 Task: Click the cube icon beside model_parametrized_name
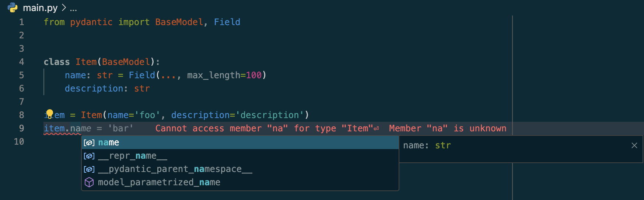click(89, 183)
